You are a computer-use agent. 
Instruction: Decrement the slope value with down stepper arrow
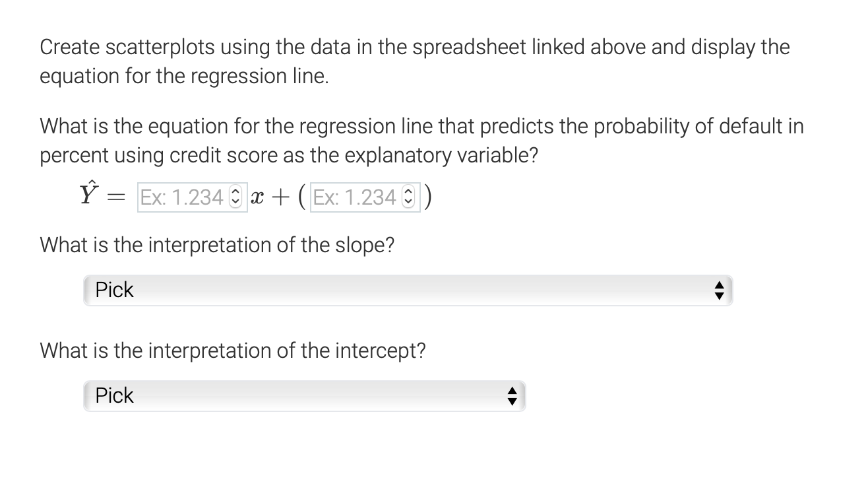tap(235, 201)
